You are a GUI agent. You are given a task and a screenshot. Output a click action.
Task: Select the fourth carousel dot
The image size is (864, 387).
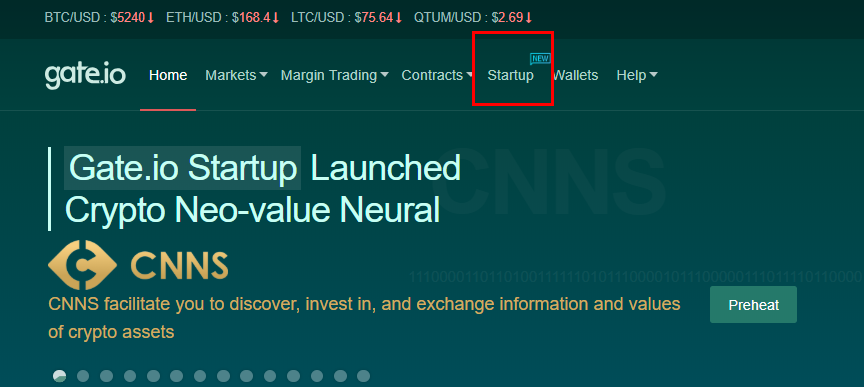130,376
